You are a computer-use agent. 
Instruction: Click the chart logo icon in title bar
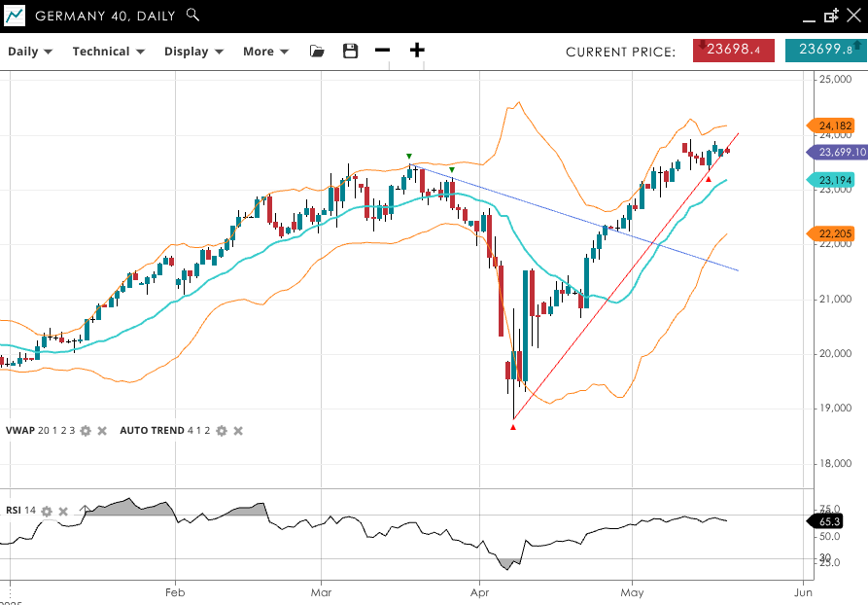[x=15, y=16]
